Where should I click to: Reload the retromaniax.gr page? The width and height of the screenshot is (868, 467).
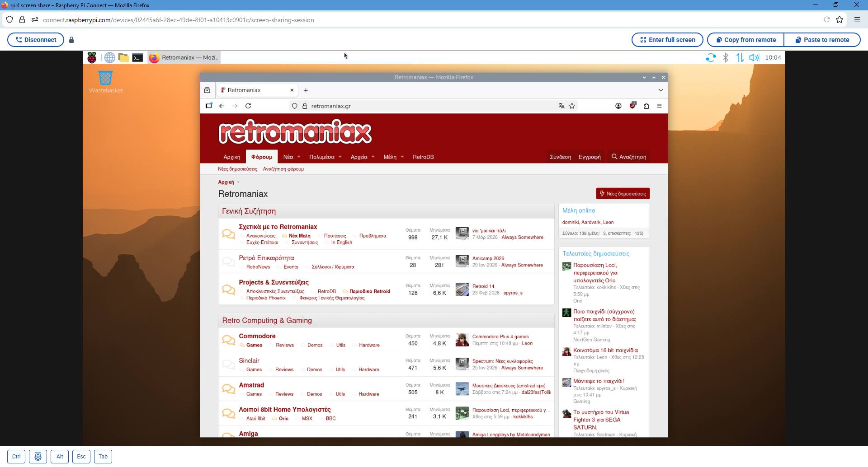(248, 106)
